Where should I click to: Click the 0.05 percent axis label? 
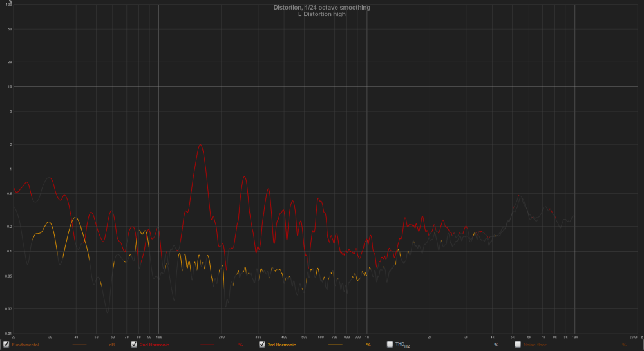[x=8, y=276]
